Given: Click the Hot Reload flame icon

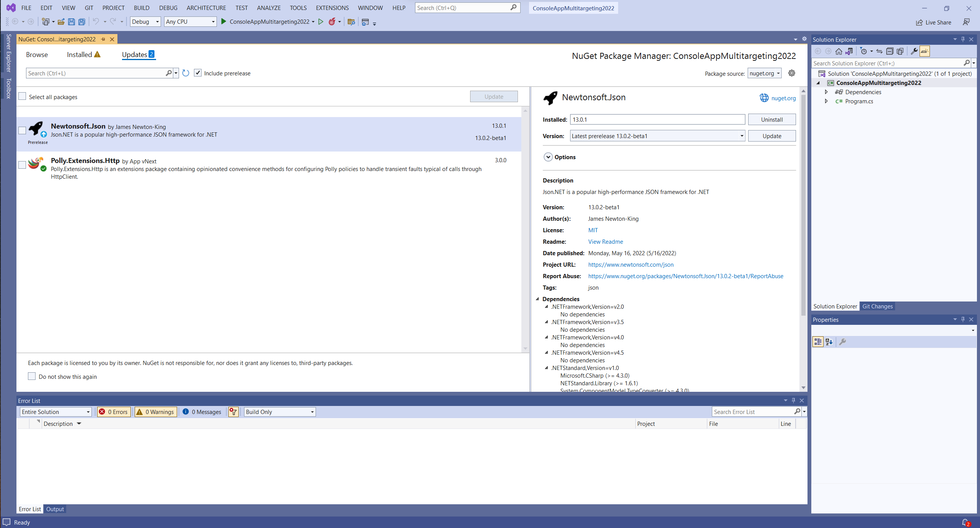Looking at the screenshot, I should coord(332,22).
